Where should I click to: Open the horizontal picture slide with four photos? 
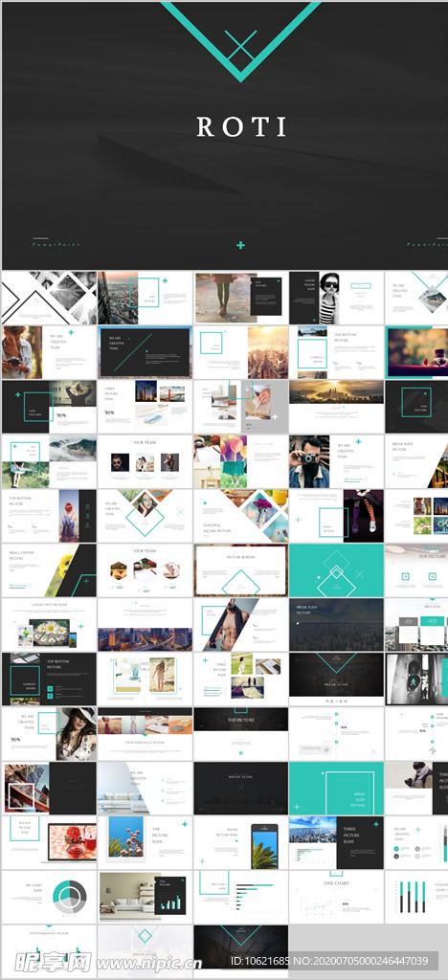[145, 733]
